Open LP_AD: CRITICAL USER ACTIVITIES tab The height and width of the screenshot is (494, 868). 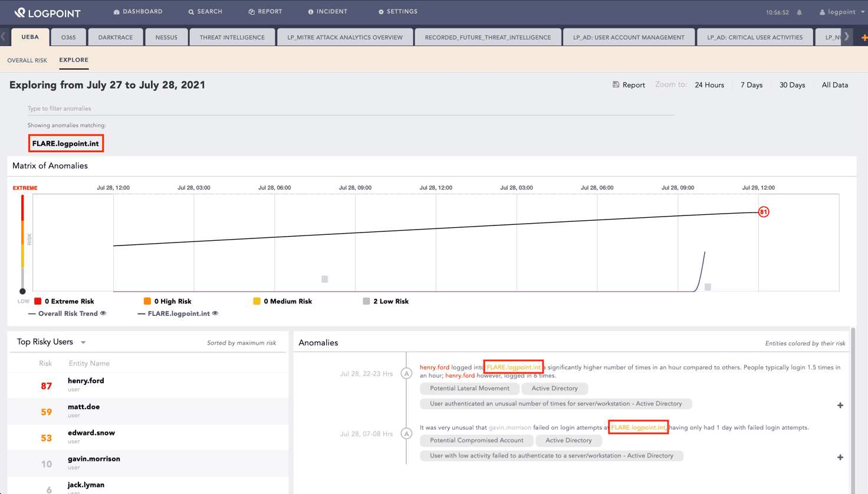click(x=755, y=37)
